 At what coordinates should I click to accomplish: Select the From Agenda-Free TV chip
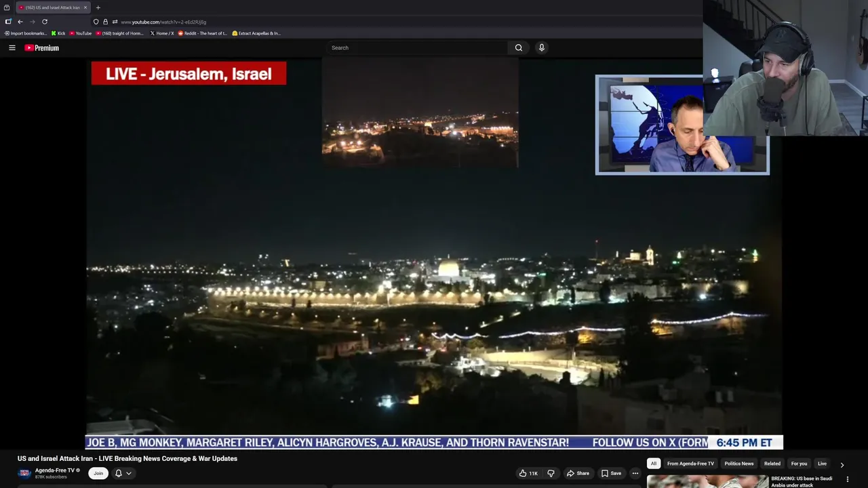[x=690, y=464]
